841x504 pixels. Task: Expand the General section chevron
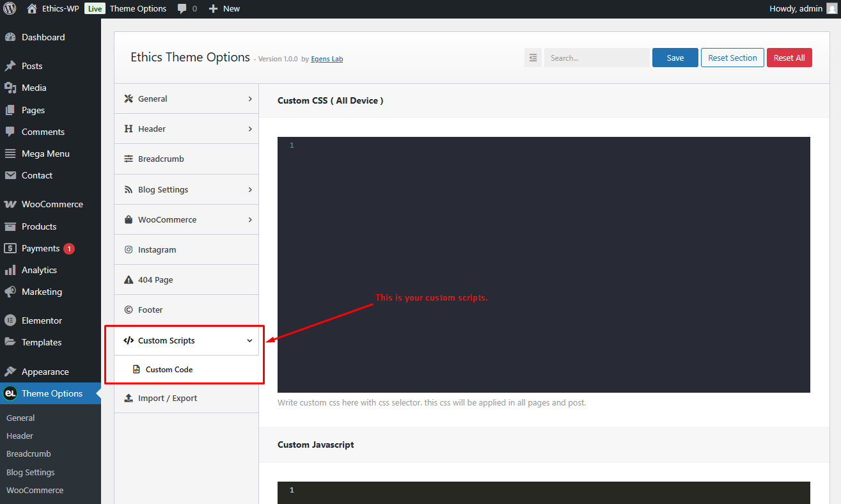click(x=250, y=98)
